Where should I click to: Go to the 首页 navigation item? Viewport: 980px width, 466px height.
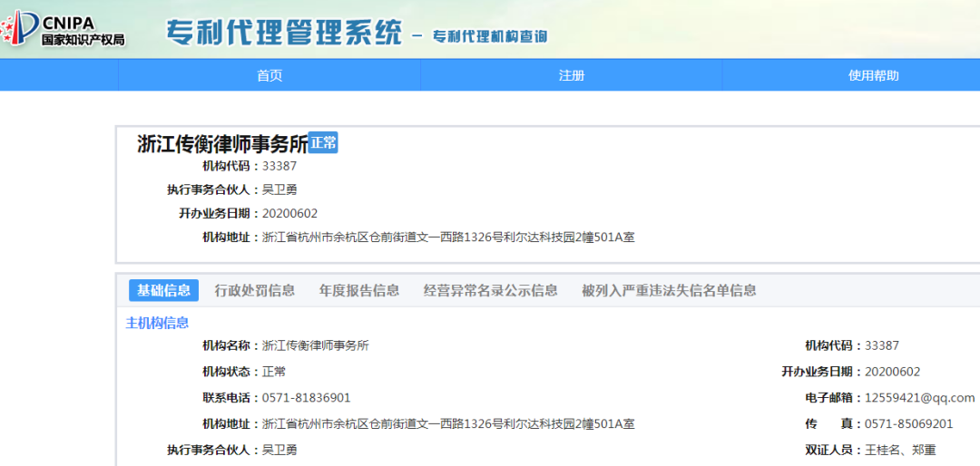[x=269, y=75]
